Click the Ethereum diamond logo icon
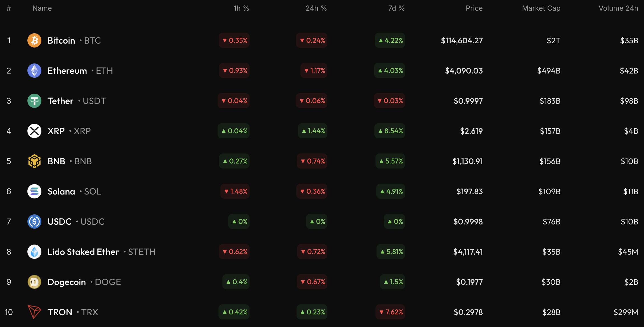The height and width of the screenshot is (327, 644). 34,71
